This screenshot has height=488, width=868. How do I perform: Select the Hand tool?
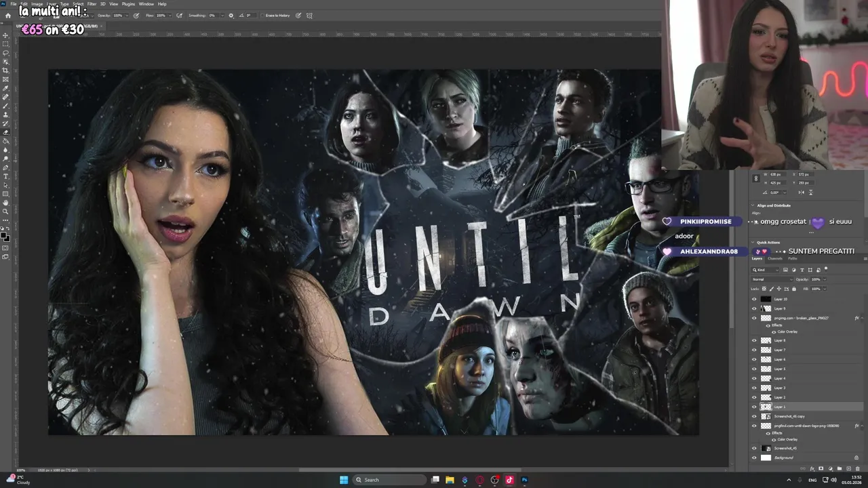5,203
